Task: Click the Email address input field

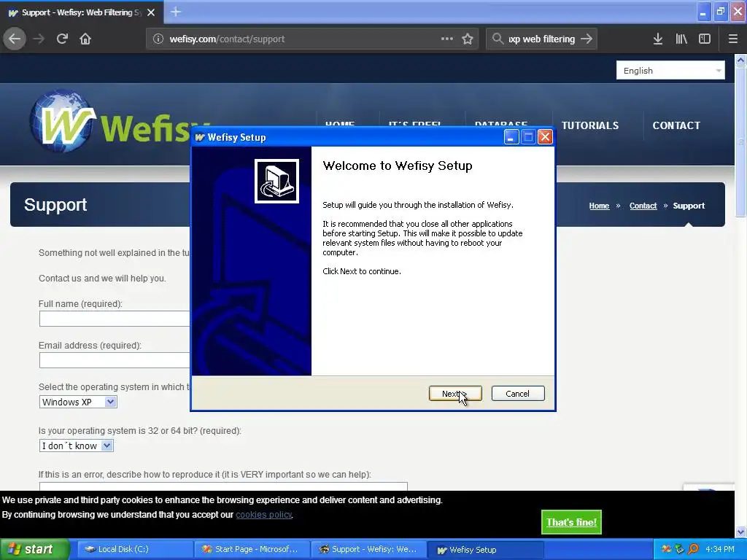Action: [115, 360]
